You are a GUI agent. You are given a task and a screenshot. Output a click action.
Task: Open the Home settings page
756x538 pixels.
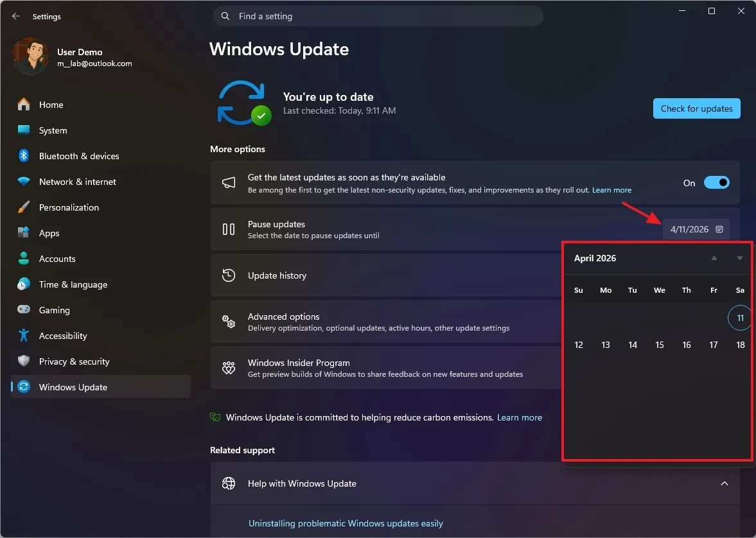[101, 105]
